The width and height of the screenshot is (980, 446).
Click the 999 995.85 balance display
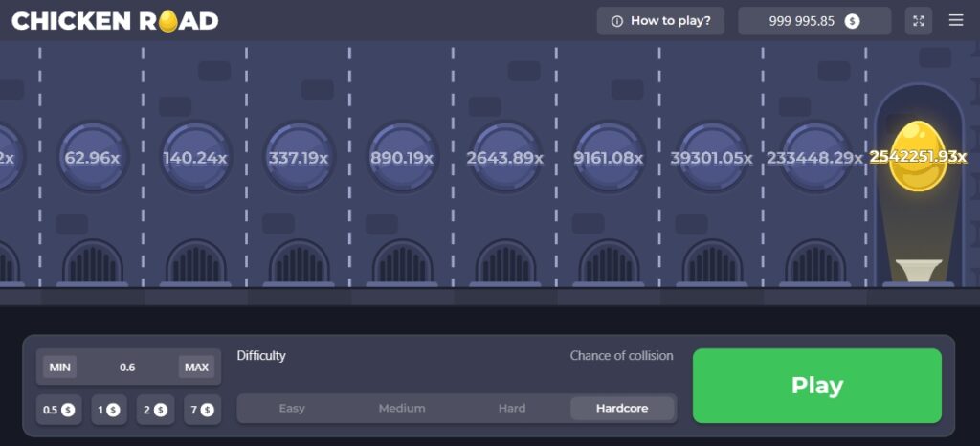tap(814, 21)
